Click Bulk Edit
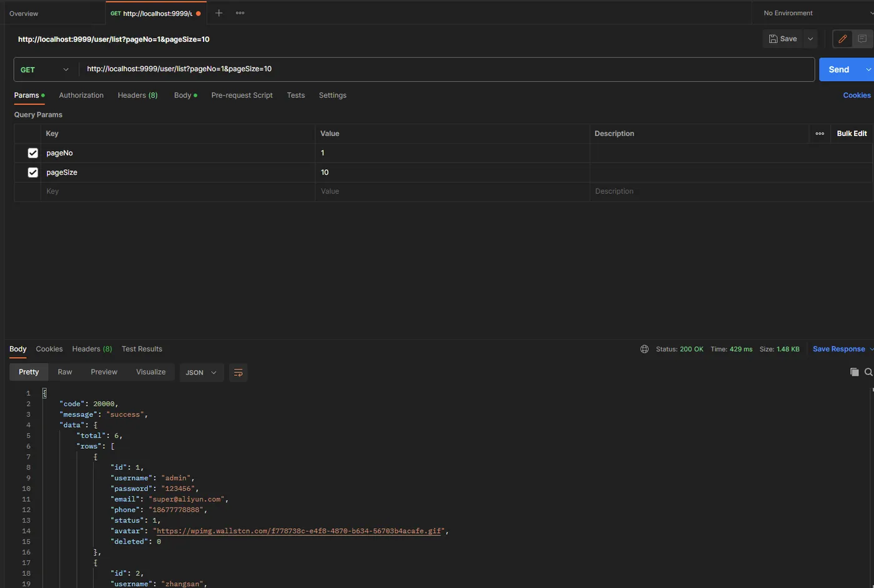Screen dimensions: 874x588 pyautogui.click(x=852, y=134)
